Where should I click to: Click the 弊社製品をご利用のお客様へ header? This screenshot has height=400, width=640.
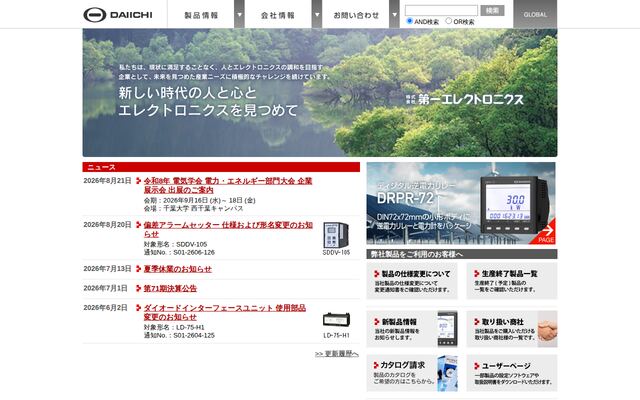click(462, 254)
